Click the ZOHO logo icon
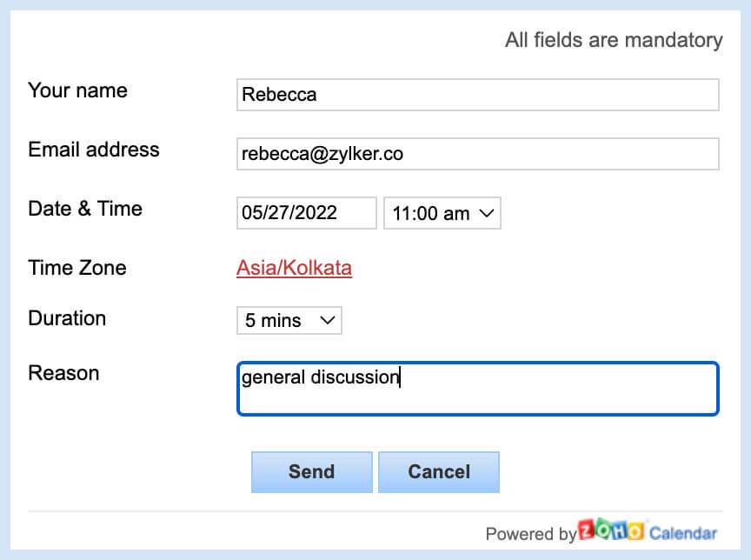751x560 pixels. pyautogui.click(x=611, y=531)
